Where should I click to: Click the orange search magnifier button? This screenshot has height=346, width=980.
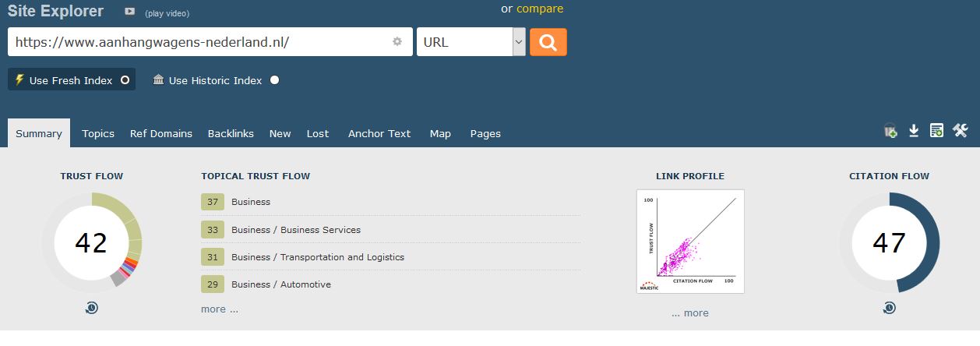tap(548, 42)
